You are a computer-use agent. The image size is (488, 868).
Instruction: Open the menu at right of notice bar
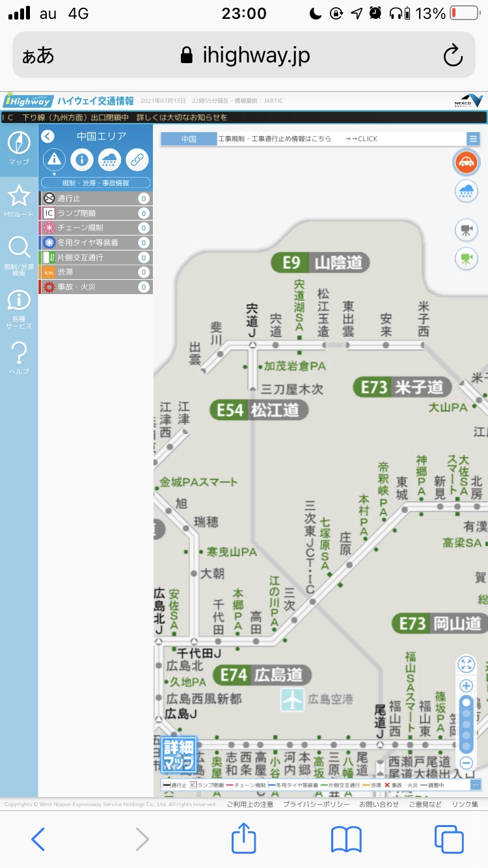click(x=473, y=139)
